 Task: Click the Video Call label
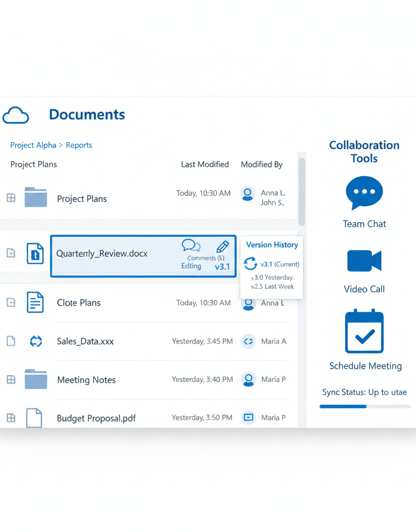pos(364,289)
